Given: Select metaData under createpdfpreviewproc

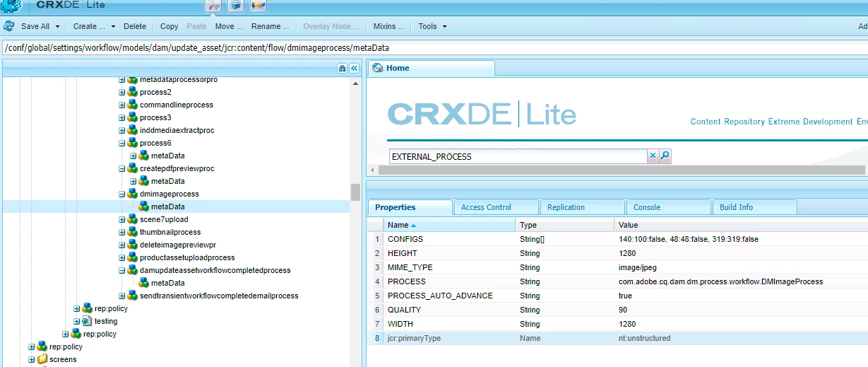Looking at the screenshot, I should [167, 181].
